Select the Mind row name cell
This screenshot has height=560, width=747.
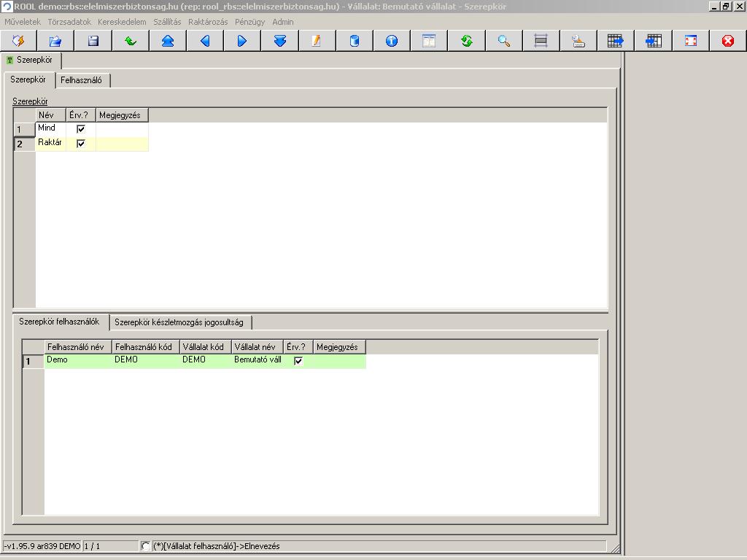coord(50,128)
